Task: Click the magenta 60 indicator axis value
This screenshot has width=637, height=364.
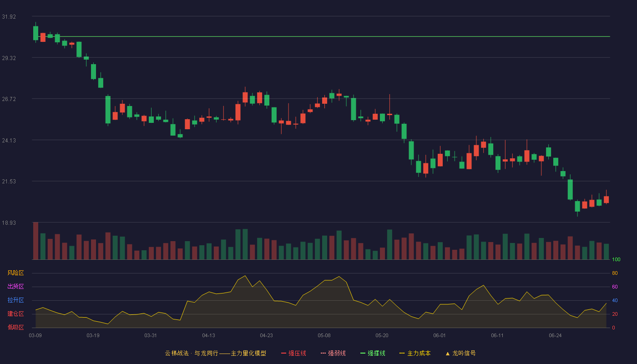Action: pos(615,287)
